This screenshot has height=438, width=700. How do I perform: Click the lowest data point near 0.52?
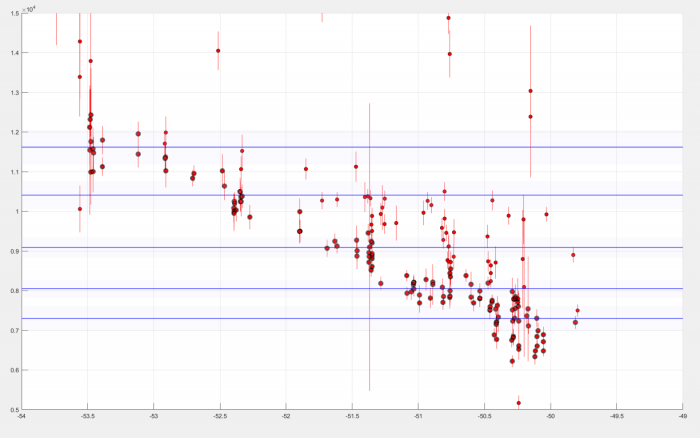(x=518, y=403)
